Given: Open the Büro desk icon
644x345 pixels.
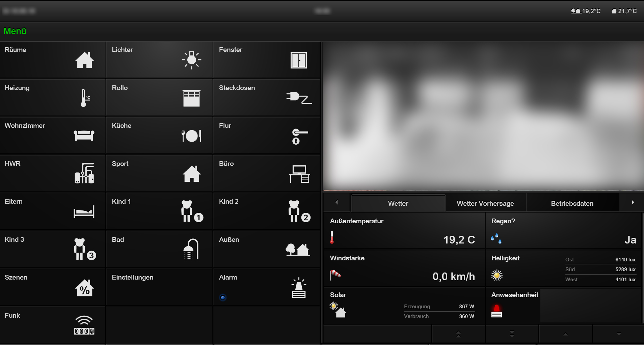Looking at the screenshot, I should click(299, 174).
